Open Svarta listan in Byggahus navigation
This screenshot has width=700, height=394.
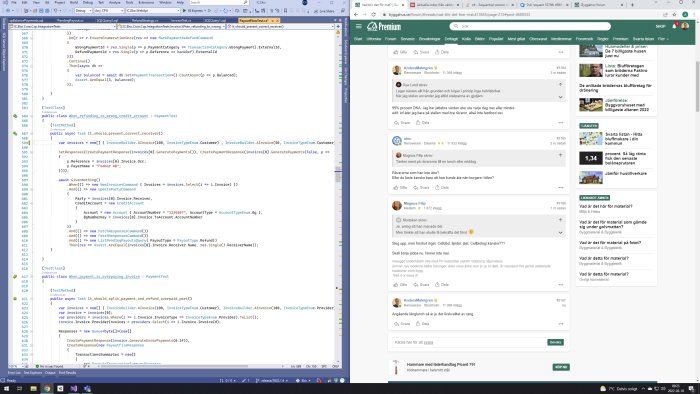tap(643, 39)
